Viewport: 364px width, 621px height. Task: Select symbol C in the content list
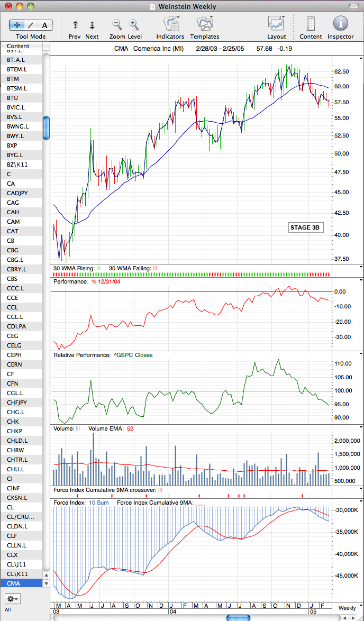tap(21, 174)
